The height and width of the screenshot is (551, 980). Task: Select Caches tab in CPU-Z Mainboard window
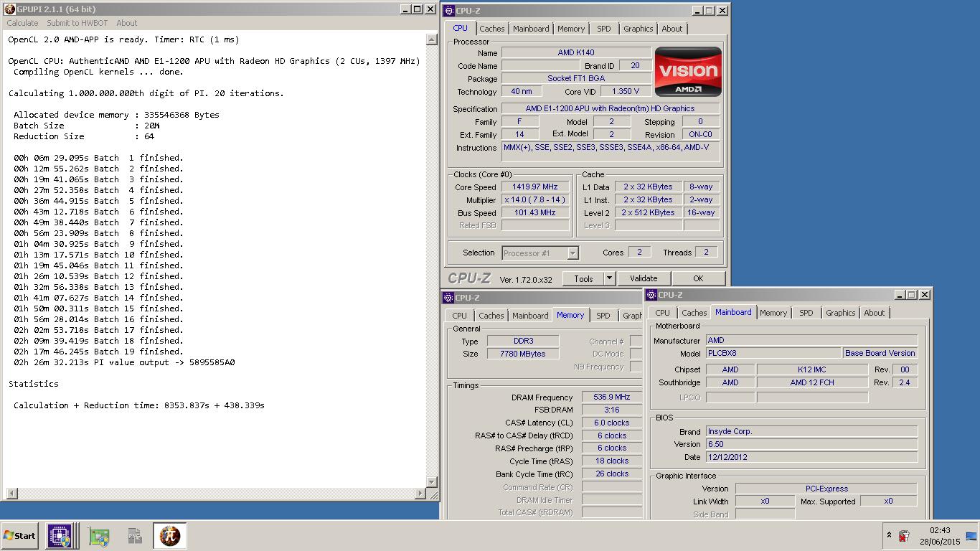[694, 313]
